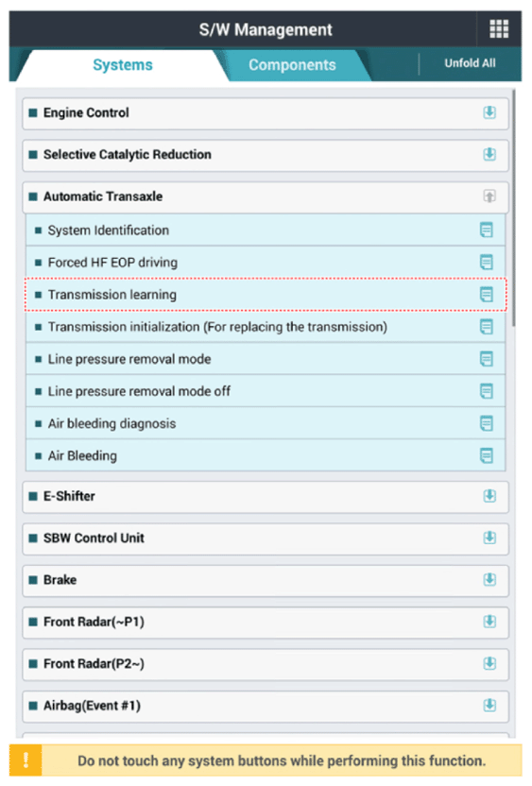This screenshot has height=786, width=532.
Task: Expand the Brake section
Action: [489, 579]
